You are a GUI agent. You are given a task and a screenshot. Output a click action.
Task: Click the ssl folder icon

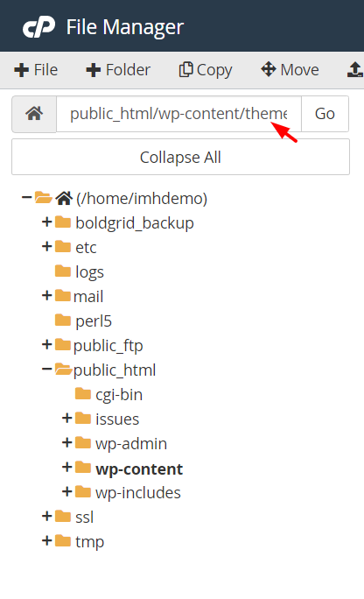click(63, 516)
